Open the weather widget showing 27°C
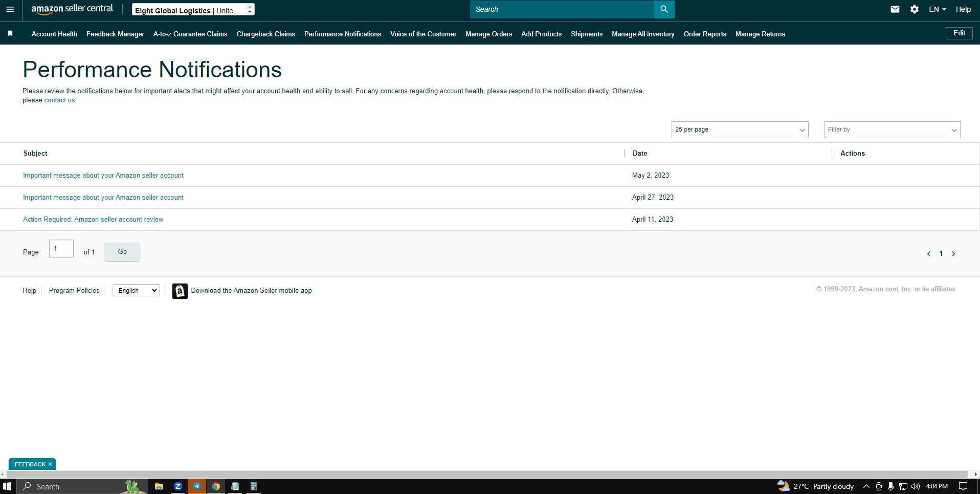 [x=816, y=486]
